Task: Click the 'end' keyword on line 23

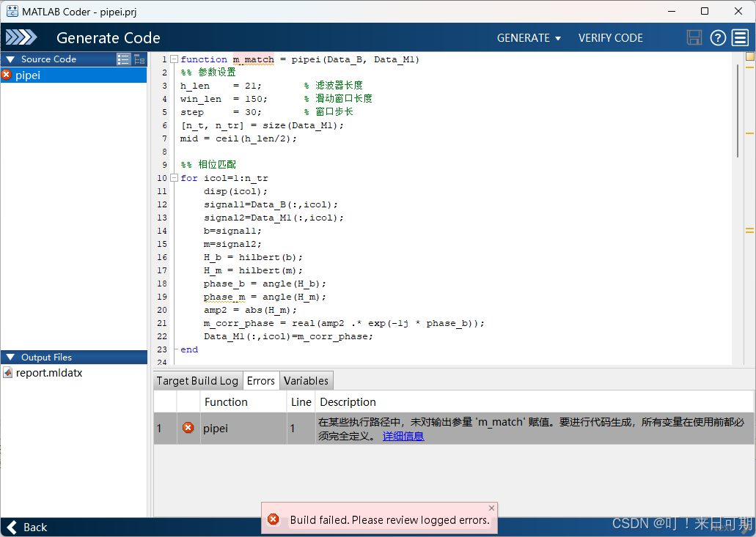Action: point(189,349)
